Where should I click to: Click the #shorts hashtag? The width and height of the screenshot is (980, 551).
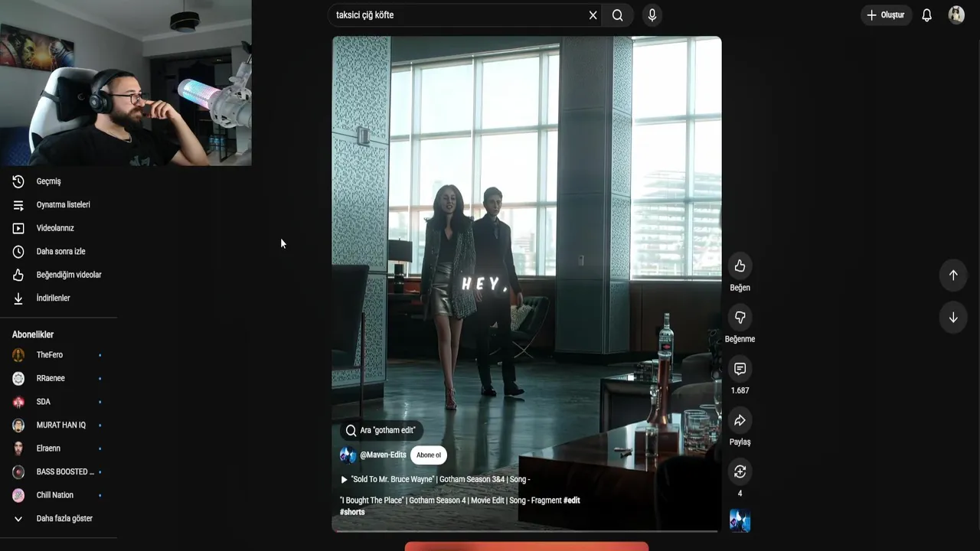352,512
